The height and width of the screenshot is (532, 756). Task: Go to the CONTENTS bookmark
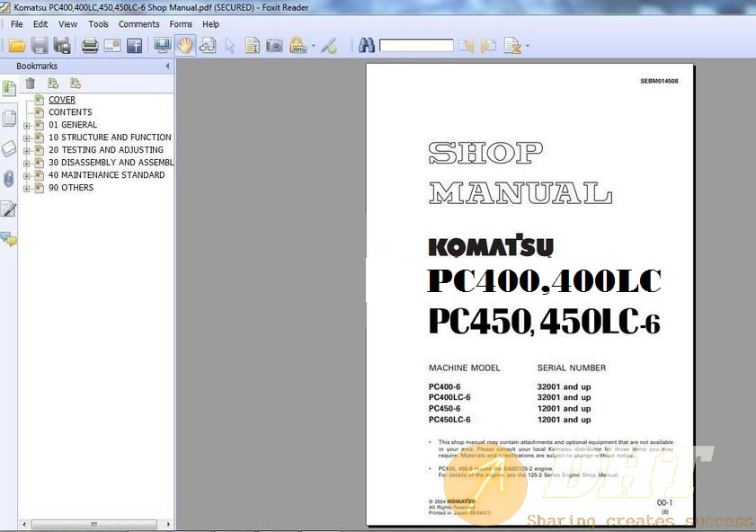tap(70, 112)
